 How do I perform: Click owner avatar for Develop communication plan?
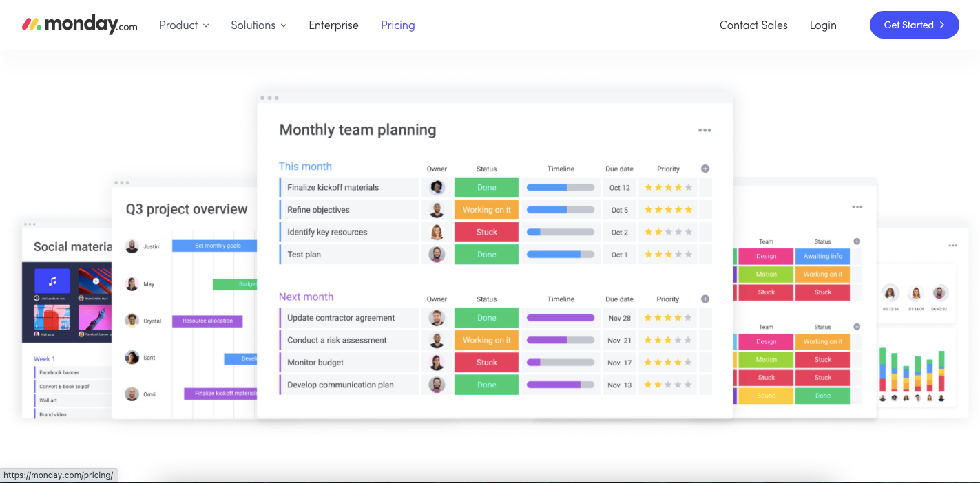click(x=437, y=385)
